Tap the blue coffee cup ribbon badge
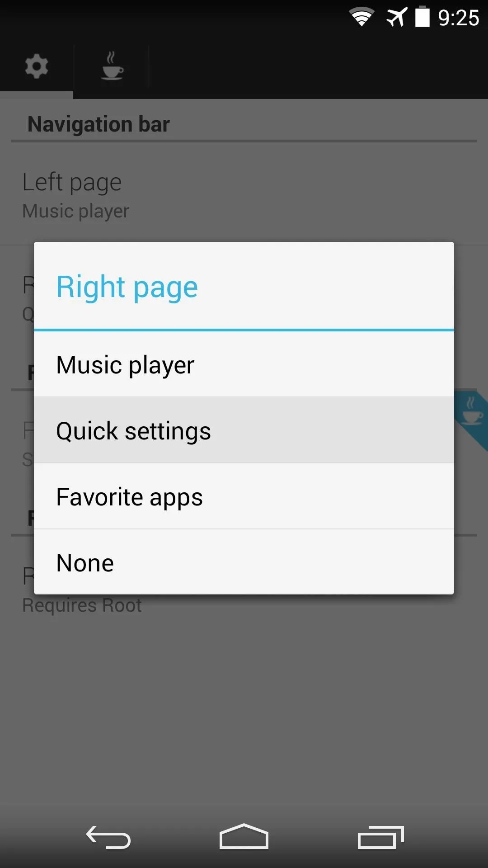Image resolution: width=488 pixels, height=868 pixels. tap(471, 419)
